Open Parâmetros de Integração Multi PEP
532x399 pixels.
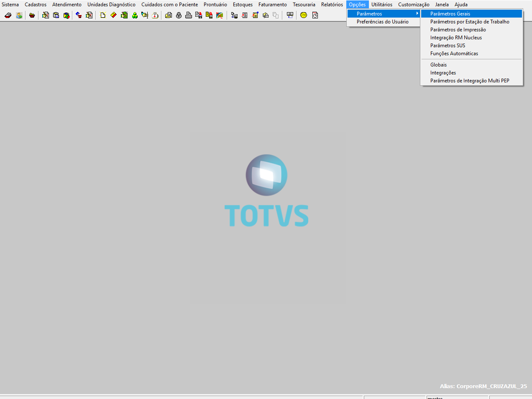tap(471, 81)
